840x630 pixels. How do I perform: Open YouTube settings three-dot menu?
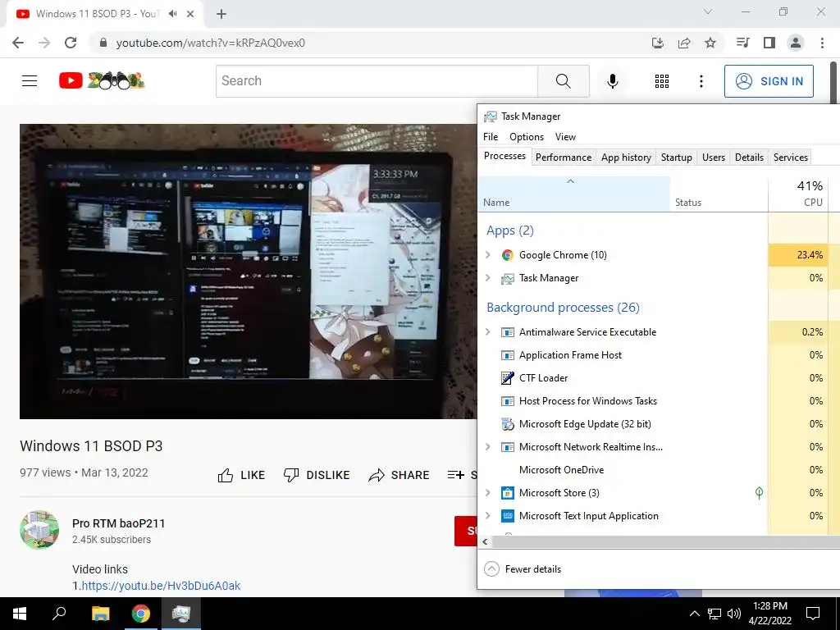[701, 81]
